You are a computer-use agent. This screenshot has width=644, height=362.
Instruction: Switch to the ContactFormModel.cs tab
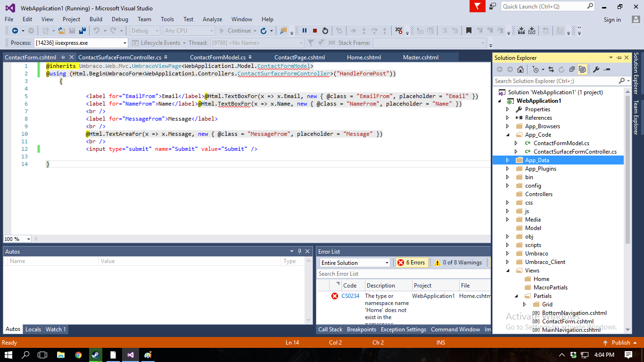[x=218, y=58]
